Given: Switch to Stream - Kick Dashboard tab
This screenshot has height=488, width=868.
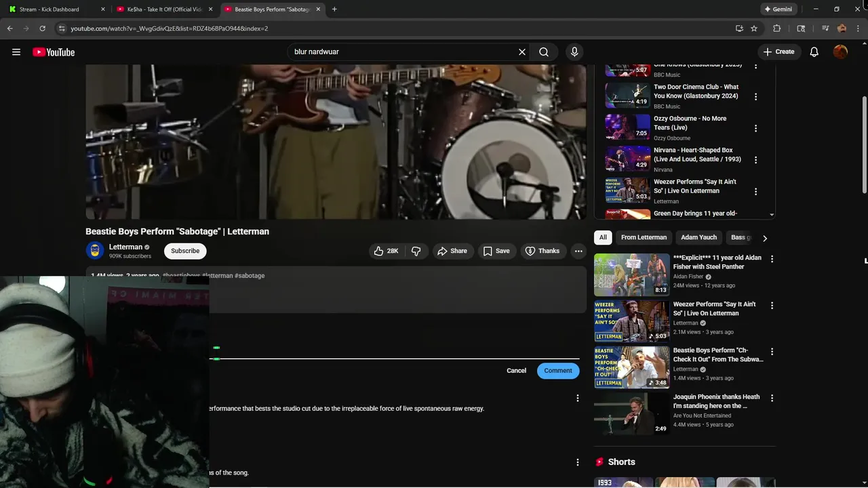Looking at the screenshot, I should pyautogui.click(x=58, y=9).
